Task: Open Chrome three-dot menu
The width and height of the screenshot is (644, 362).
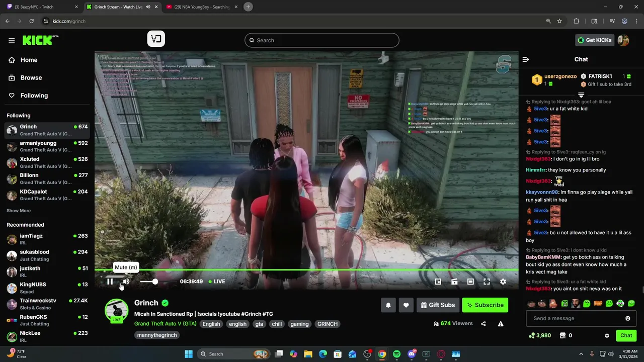Action: click(636, 21)
